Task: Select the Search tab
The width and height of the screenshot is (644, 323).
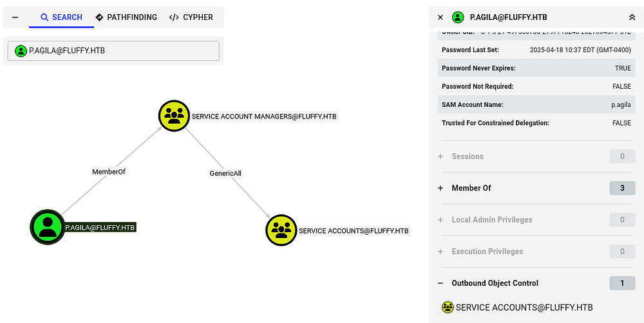Action: point(61,17)
